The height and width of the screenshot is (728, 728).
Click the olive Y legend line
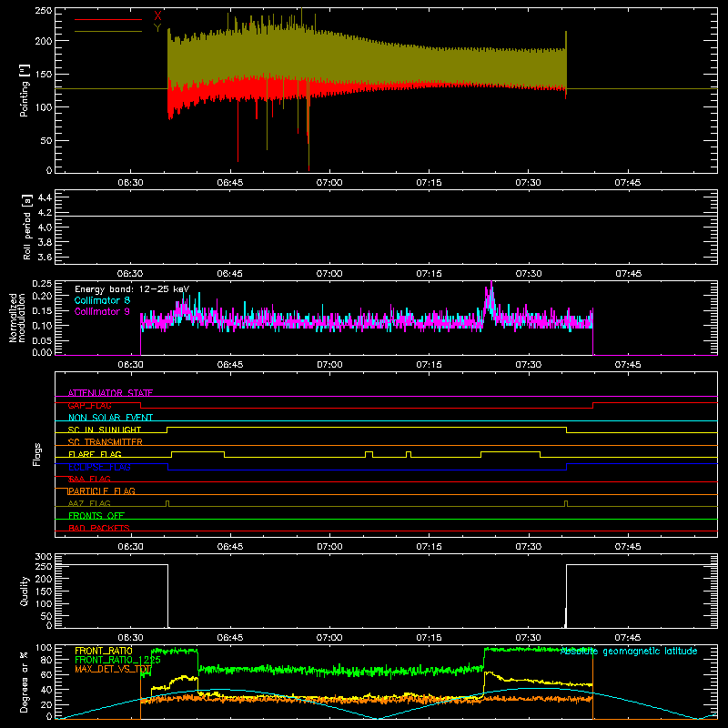pos(108,31)
